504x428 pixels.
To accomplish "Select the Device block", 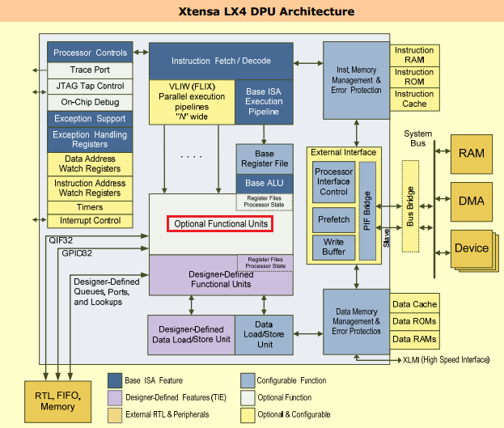I will click(471, 248).
